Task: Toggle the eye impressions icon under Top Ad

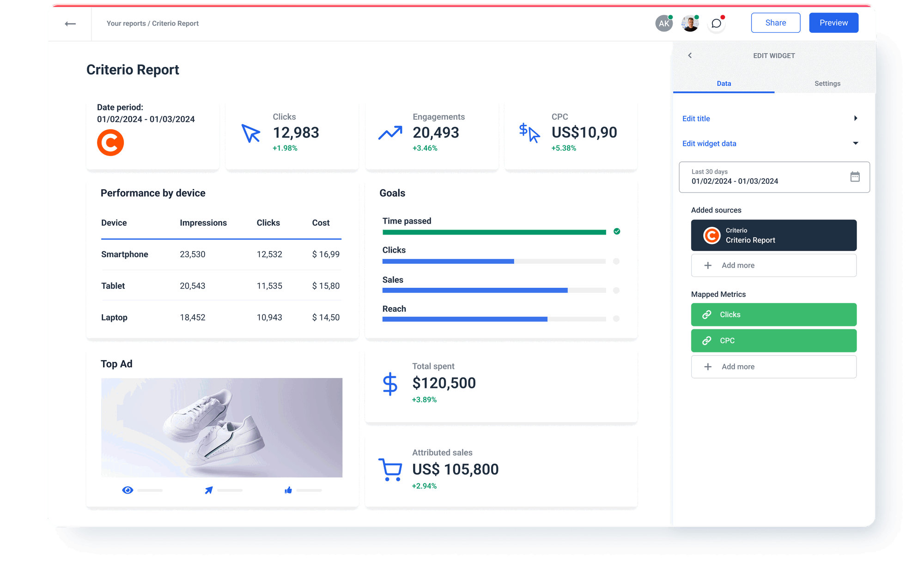Action: tap(128, 490)
